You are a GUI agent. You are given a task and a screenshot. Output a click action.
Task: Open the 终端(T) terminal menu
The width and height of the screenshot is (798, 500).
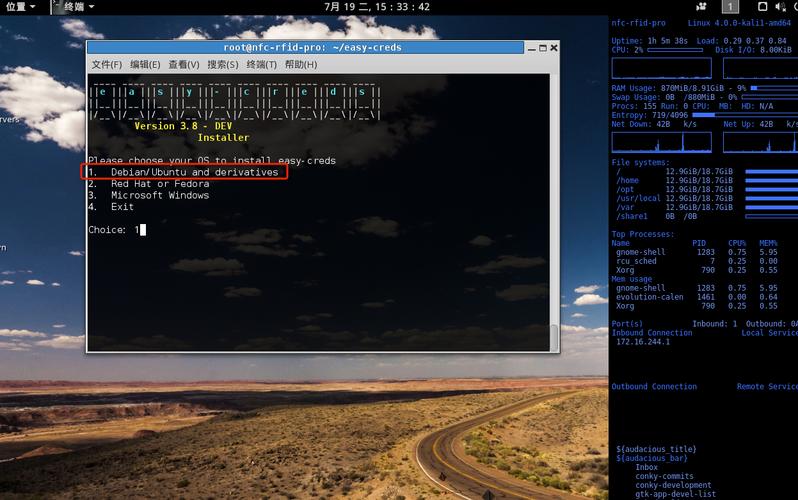coord(262,64)
